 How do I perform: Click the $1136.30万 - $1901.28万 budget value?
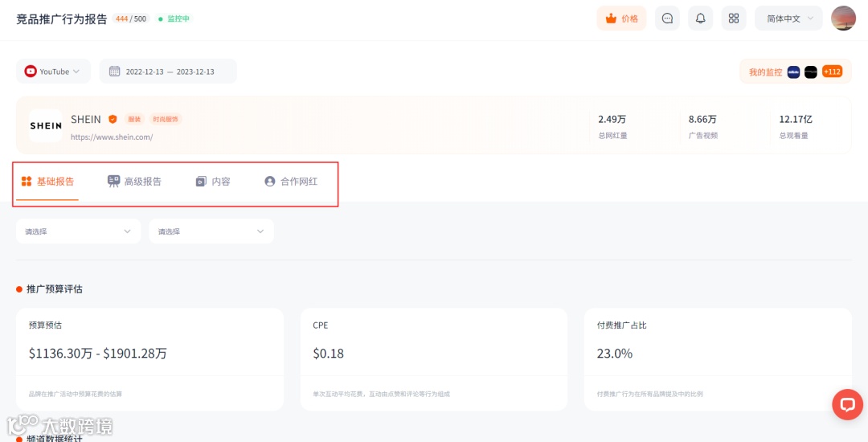coord(98,354)
